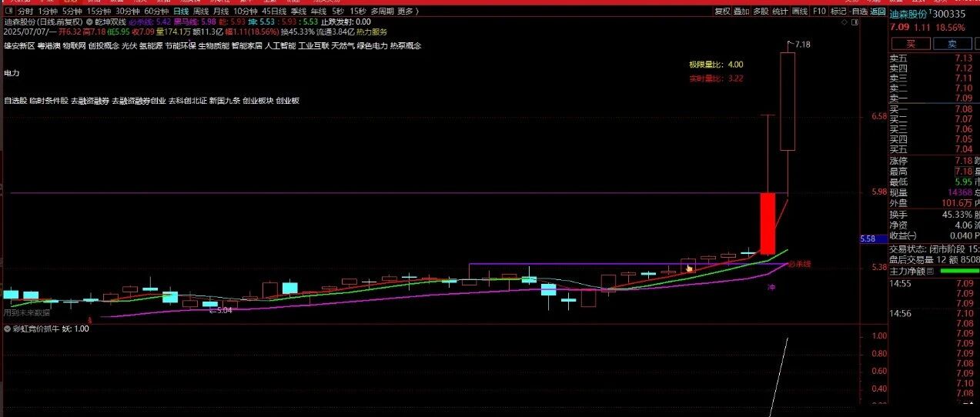The height and width of the screenshot is (417, 980).
Task: Click the small icon after 主力净额
Action: coord(929,271)
